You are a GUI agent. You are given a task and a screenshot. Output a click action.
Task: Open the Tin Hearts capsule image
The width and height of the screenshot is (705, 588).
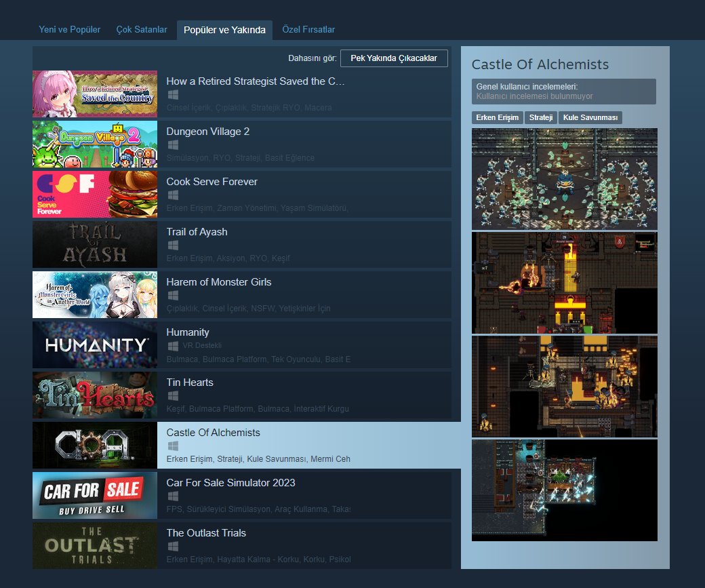click(x=95, y=395)
